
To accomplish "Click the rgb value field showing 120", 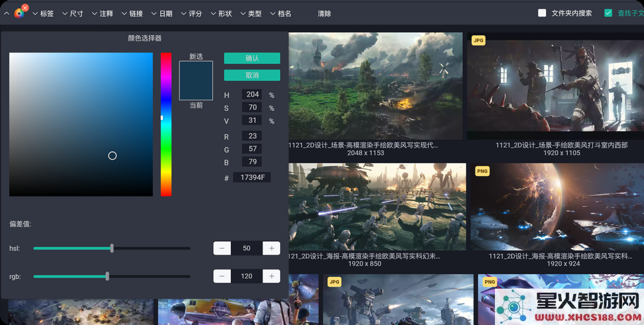I will pyautogui.click(x=247, y=276).
